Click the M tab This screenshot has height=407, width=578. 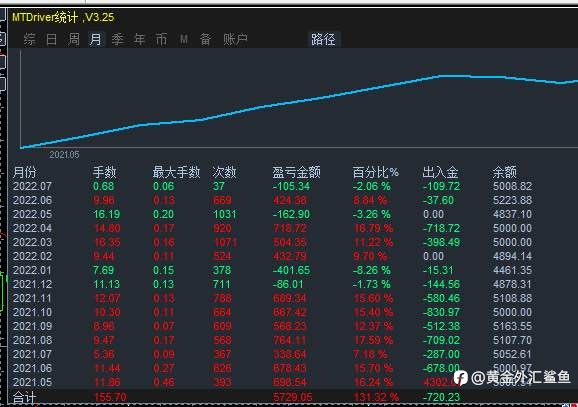pyautogui.click(x=184, y=39)
